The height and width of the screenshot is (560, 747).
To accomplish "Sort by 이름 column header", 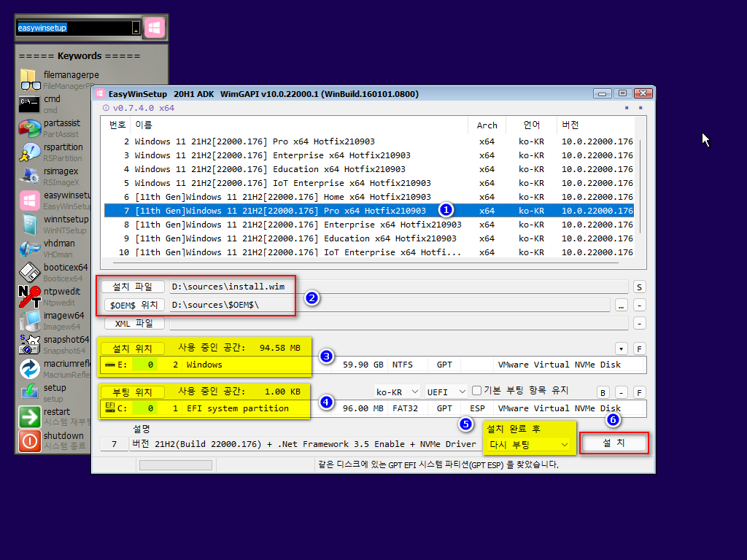I will tap(299, 125).
